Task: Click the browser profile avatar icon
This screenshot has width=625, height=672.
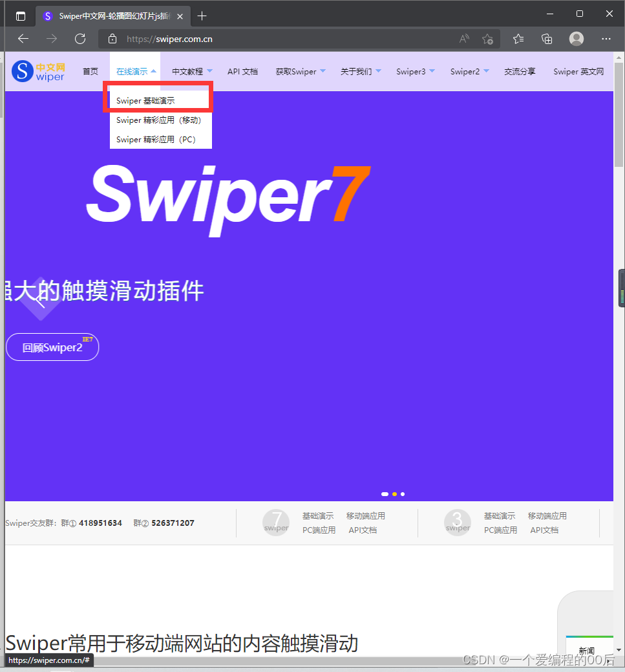Action: pyautogui.click(x=576, y=39)
